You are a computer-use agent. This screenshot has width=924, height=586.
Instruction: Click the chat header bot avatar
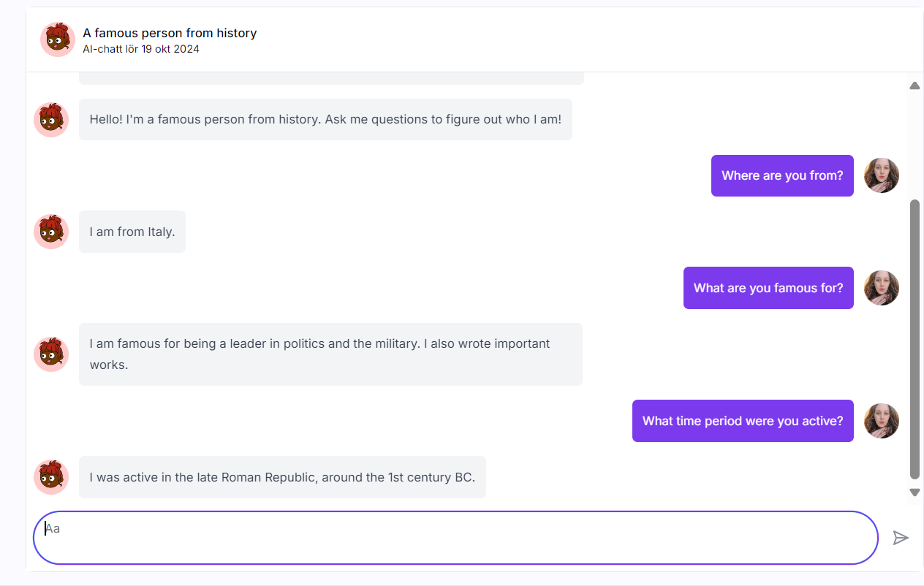58,39
